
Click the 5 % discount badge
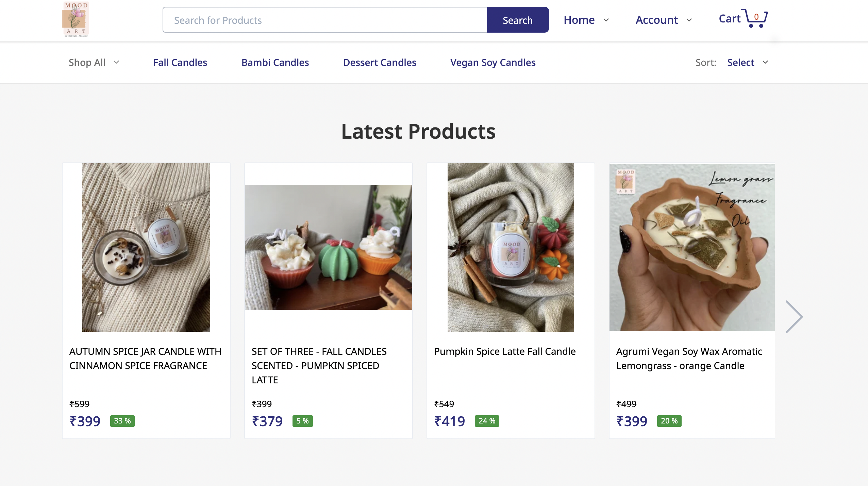(302, 421)
